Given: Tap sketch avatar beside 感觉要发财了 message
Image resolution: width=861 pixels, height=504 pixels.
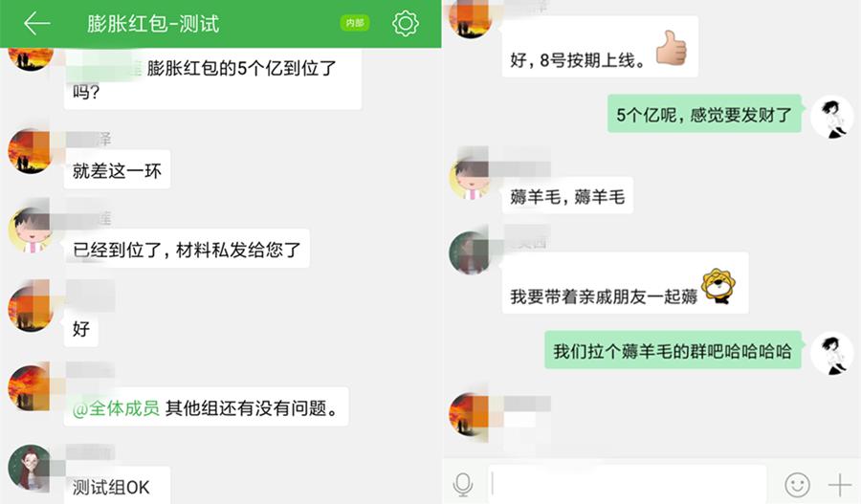Looking at the screenshot, I should click(x=832, y=117).
